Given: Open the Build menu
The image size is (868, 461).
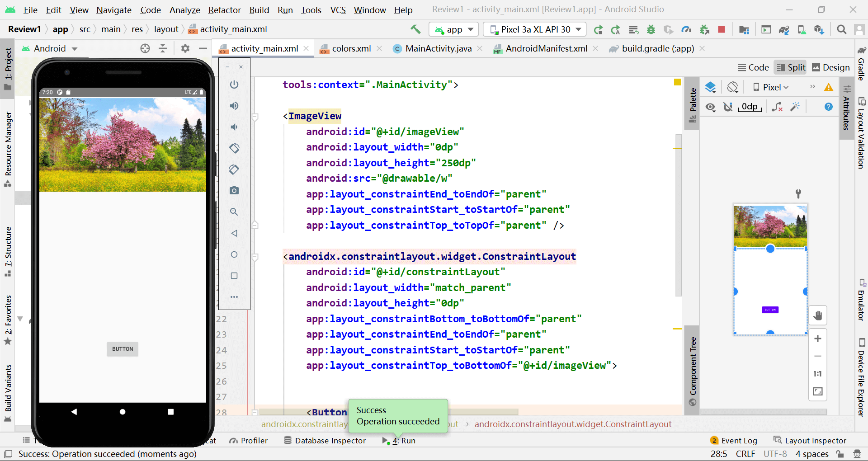Looking at the screenshot, I should click(x=259, y=10).
